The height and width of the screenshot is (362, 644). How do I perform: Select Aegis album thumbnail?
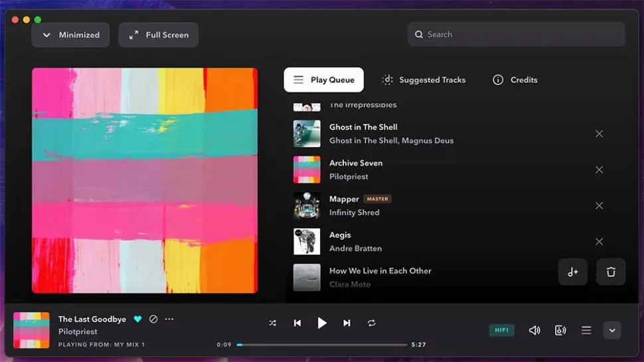307,241
